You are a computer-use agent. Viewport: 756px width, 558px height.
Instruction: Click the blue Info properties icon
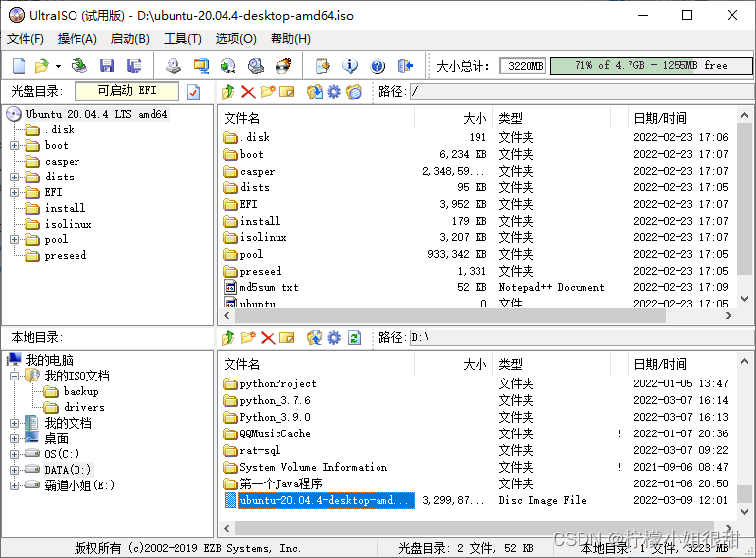tap(350, 65)
